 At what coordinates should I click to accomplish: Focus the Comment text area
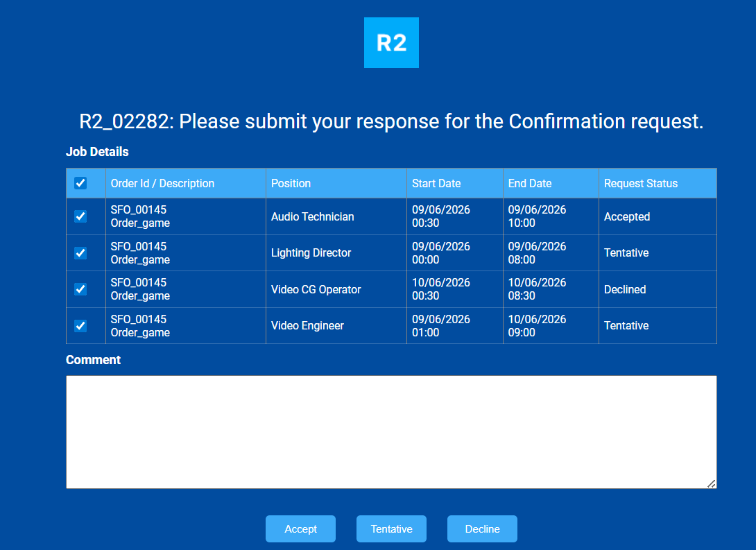391,432
